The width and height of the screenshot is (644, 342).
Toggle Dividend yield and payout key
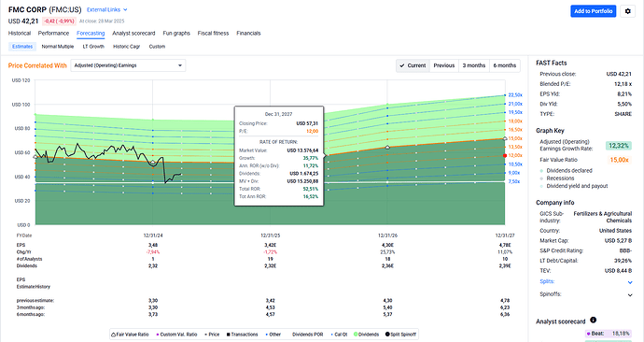pyautogui.click(x=574, y=186)
